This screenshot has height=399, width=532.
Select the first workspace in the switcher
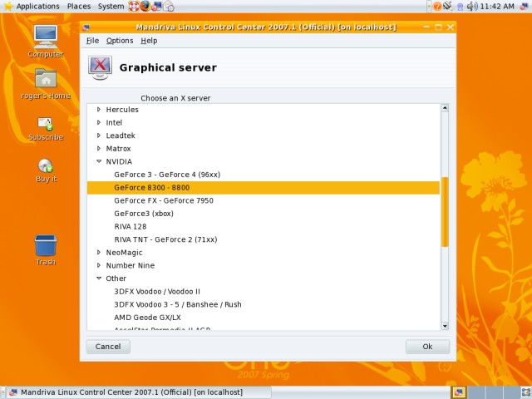[459, 392]
